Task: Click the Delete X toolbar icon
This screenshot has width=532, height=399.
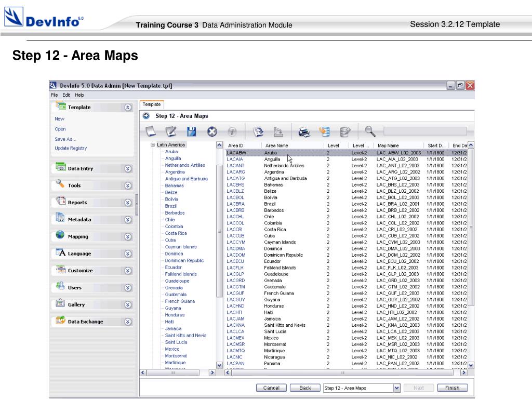Action: (212, 131)
